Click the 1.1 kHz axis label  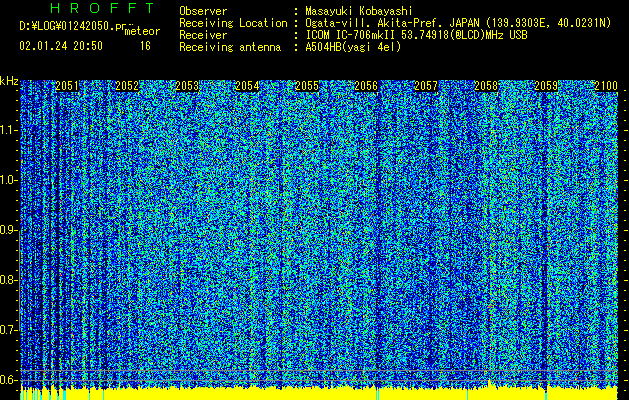[8, 130]
